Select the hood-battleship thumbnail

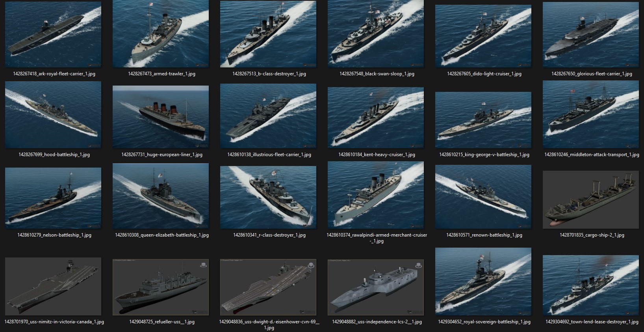53,115
